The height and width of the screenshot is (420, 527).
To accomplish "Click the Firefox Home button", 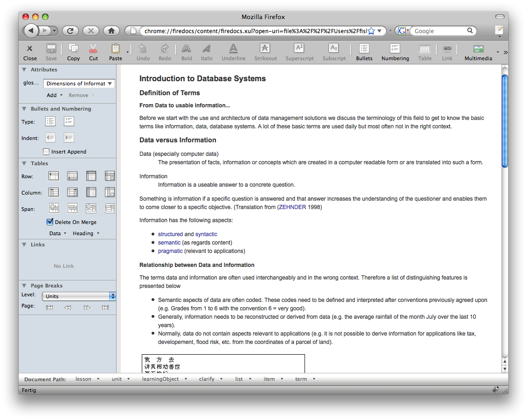I will click(111, 31).
